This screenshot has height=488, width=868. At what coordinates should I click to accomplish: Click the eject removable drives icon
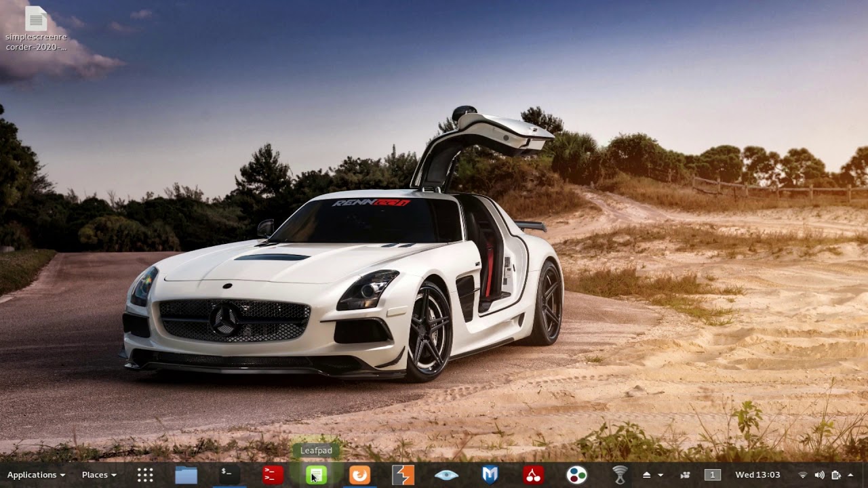pos(647,475)
